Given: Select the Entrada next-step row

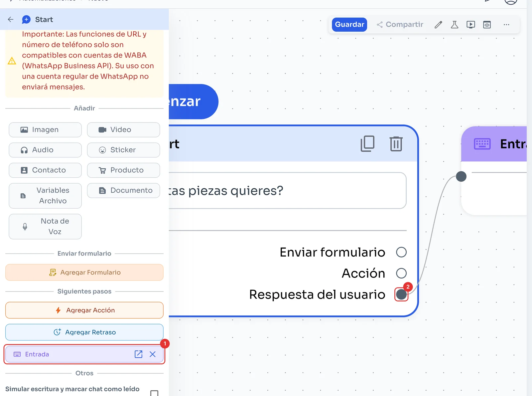Looking at the screenshot, I should 84,354.
